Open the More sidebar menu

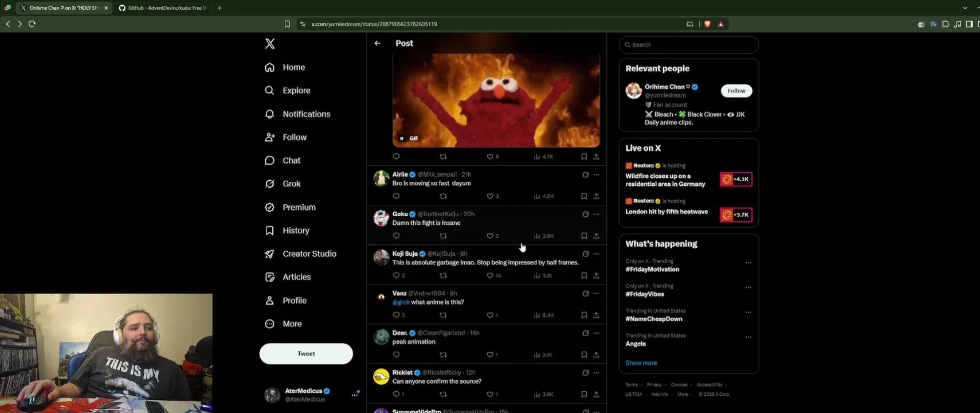click(284, 324)
